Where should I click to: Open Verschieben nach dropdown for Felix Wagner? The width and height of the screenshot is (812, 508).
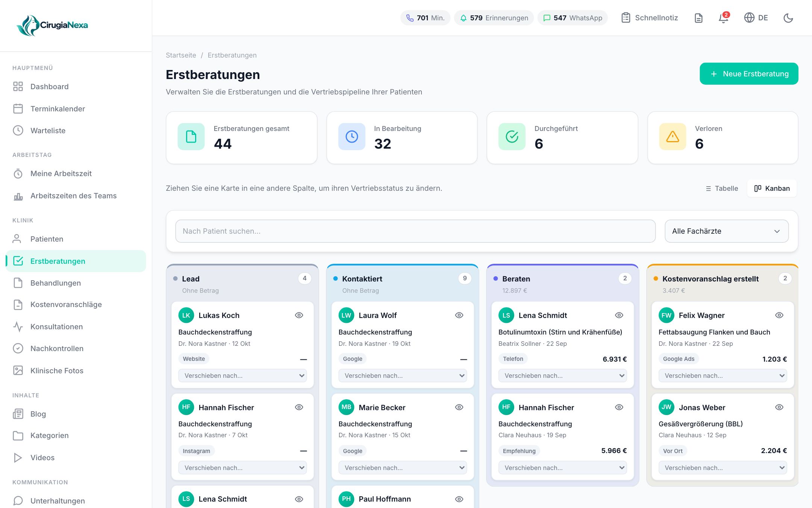(723, 376)
